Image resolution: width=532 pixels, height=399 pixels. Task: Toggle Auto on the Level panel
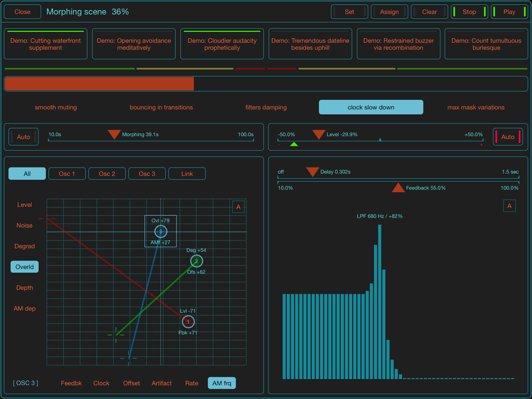point(507,136)
